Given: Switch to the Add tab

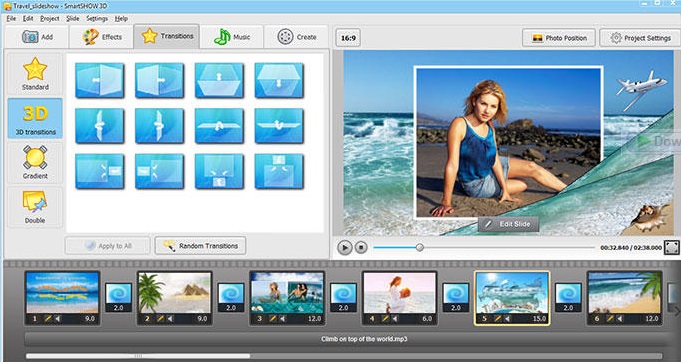Looking at the screenshot, I should (37, 37).
